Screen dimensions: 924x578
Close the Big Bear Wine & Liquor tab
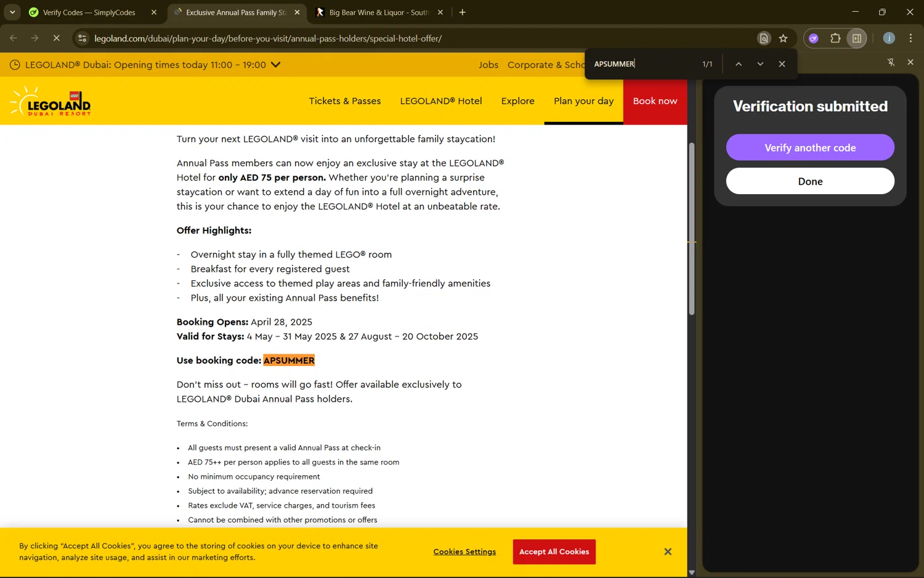click(440, 12)
